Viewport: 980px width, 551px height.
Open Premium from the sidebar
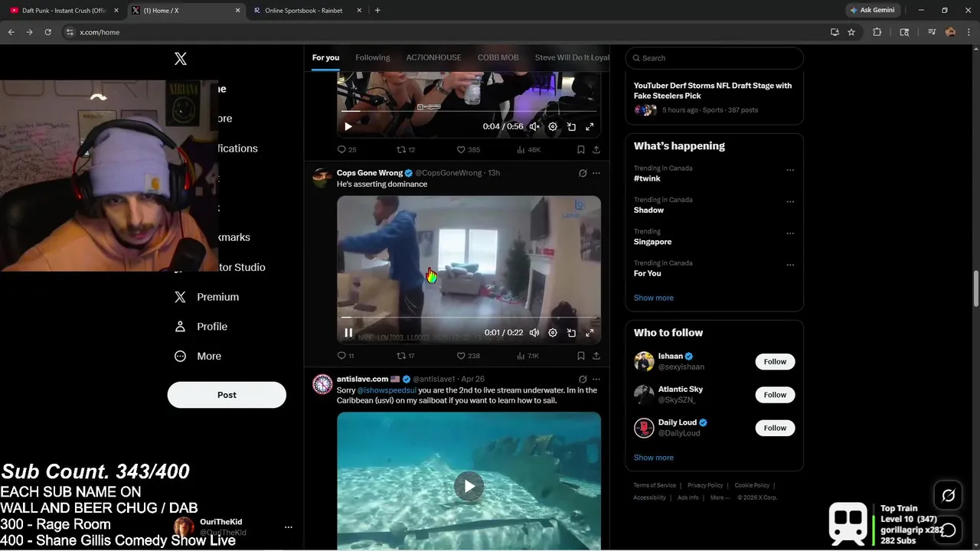click(207, 297)
